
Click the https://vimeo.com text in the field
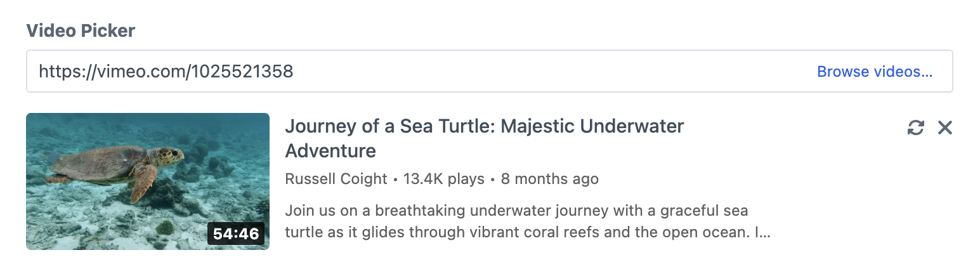[111, 72]
